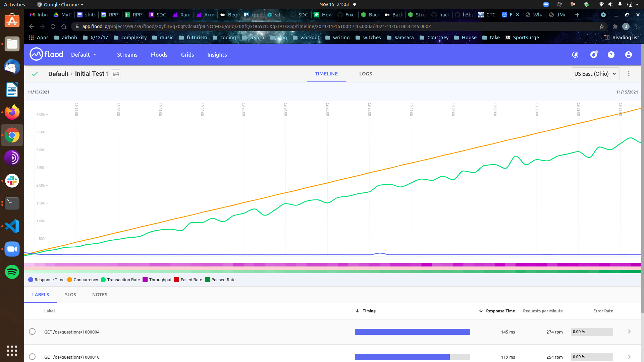
Task: Bookmark the page with the star icon
Action: point(602,26)
